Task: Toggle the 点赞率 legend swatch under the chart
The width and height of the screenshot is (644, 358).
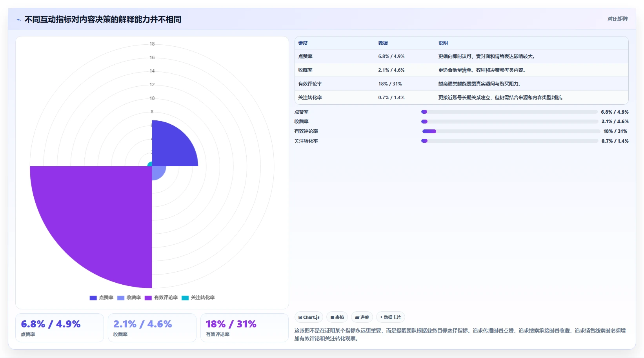Action: 93,298
